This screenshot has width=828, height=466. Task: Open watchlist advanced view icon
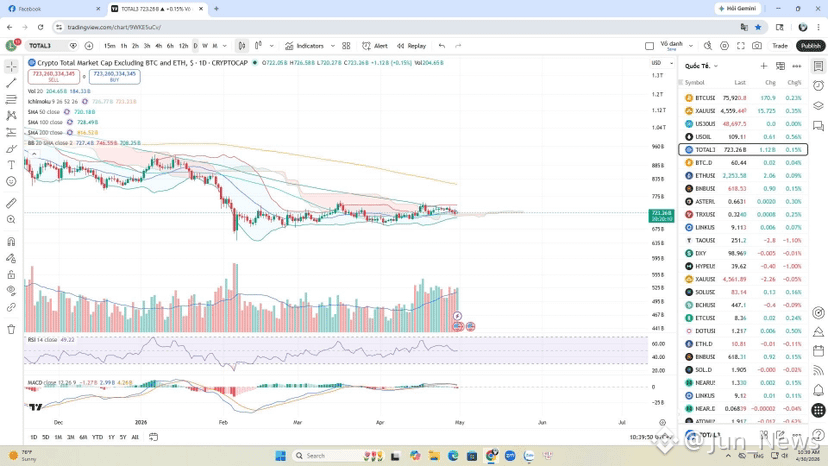[780, 66]
